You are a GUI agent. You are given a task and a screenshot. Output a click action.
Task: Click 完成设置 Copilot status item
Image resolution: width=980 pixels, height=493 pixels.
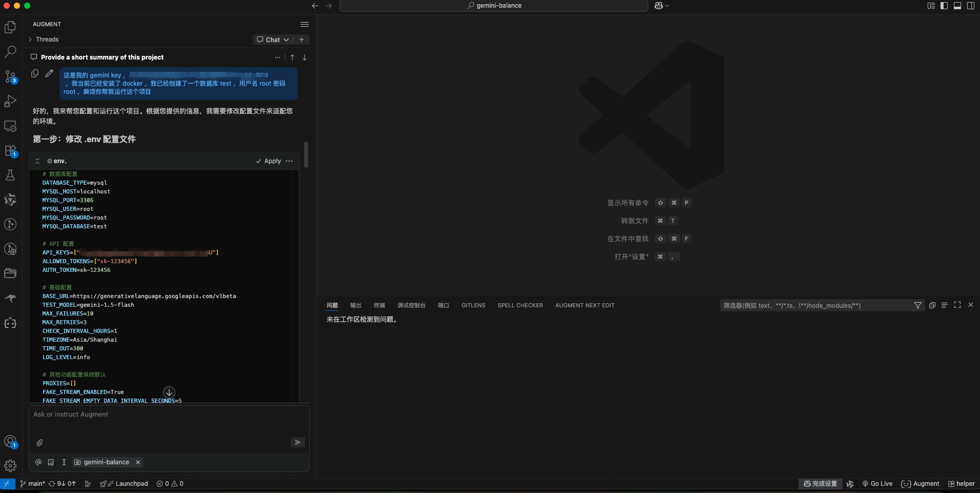pyautogui.click(x=821, y=484)
